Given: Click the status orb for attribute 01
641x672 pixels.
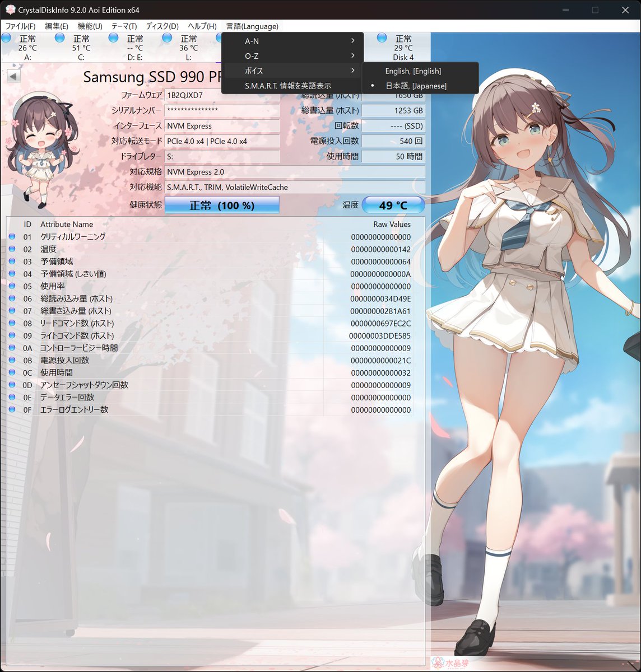Looking at the screenshot, I should 12,237.
